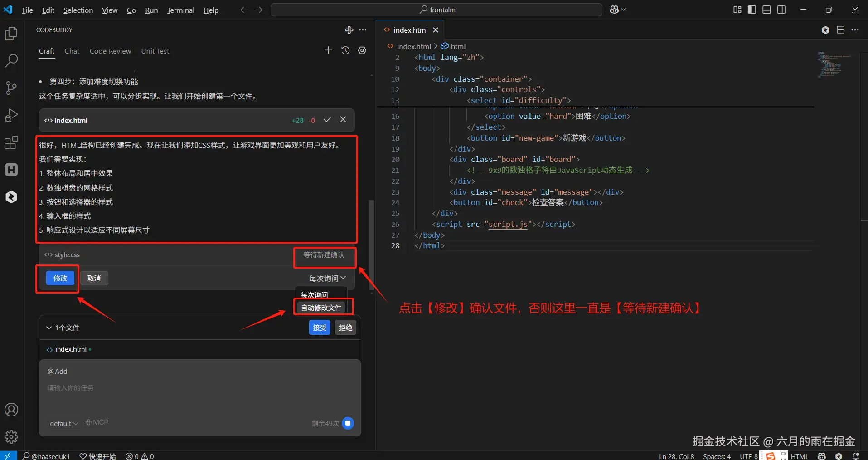Viewport: 868px width, 460px height.
Task: Open the Explorer view in activity bar
Action: click(x=11, y=34)
